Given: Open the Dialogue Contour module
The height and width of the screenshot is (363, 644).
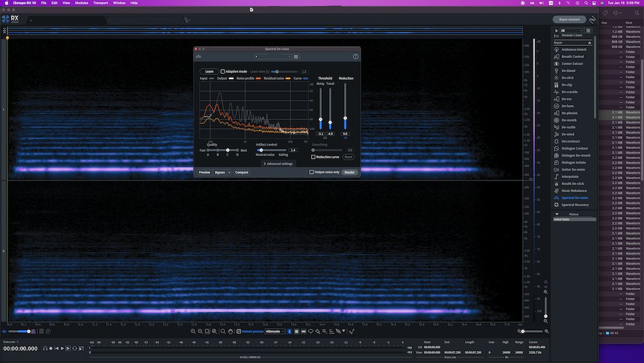Looking at the screenshot, I should (x=573, y=148).
